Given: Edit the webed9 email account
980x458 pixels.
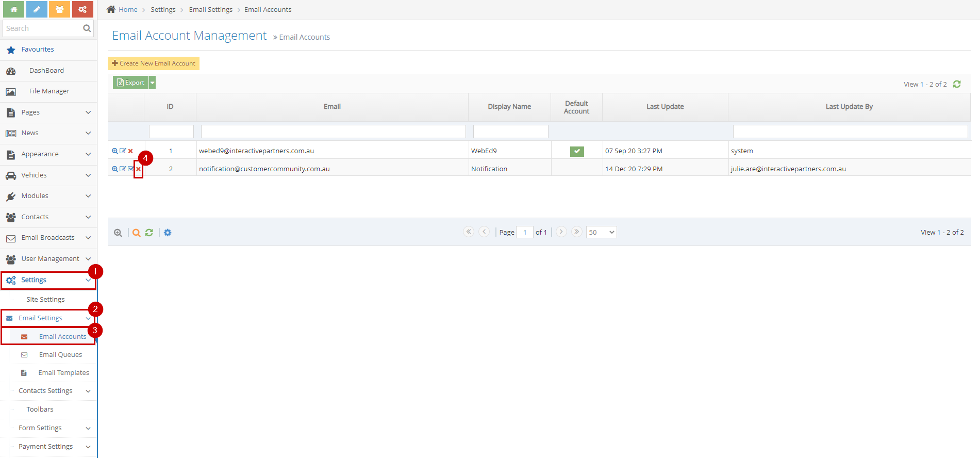Looking at the screenshot, I should click(x=123, y=151).
